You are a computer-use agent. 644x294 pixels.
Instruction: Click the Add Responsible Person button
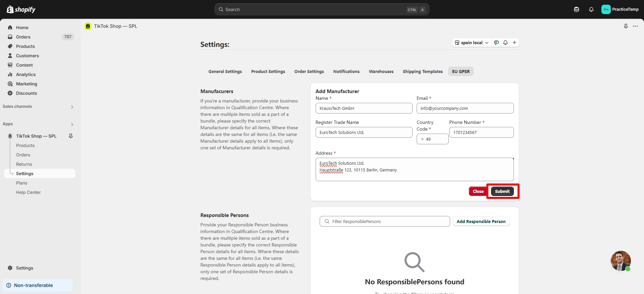[481, 221]
